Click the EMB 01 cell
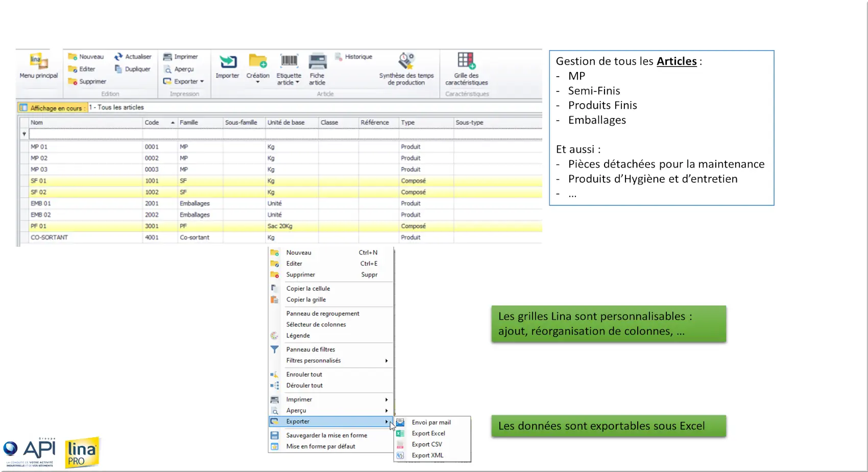 point(85,203)
